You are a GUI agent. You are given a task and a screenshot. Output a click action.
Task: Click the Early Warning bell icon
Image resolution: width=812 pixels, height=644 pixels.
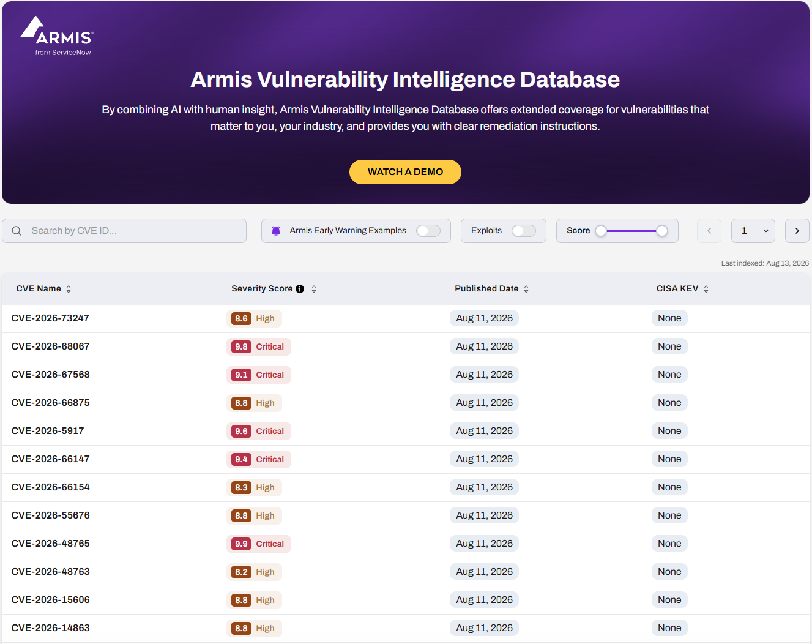point(276,231)
